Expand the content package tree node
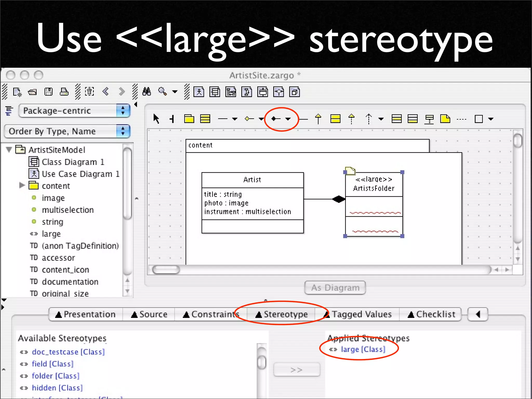Screen dimensions: 532x399 coord(22,185)
